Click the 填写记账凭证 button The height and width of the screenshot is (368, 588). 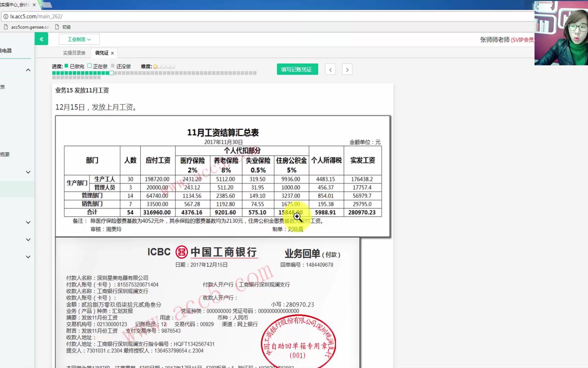click(x=297, y=69)
